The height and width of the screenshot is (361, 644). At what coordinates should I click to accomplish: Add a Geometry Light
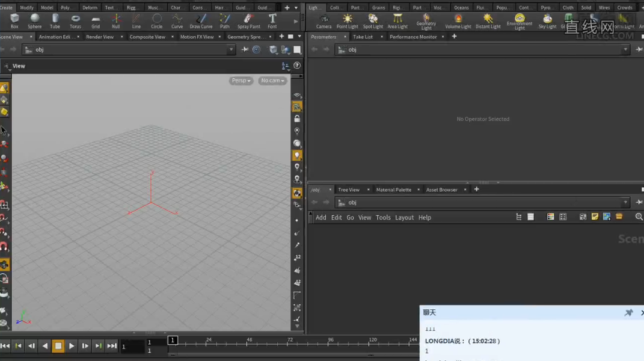[426, 22]
